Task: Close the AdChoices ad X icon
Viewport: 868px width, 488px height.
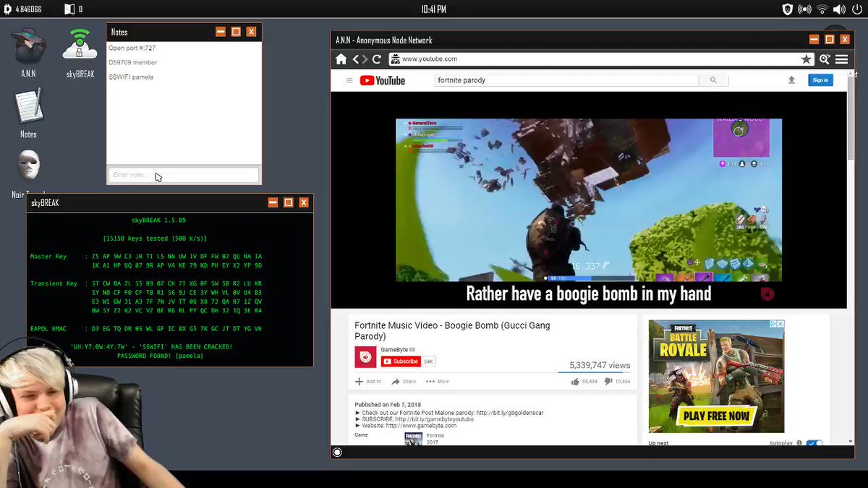Action: [x=780, y=325]
